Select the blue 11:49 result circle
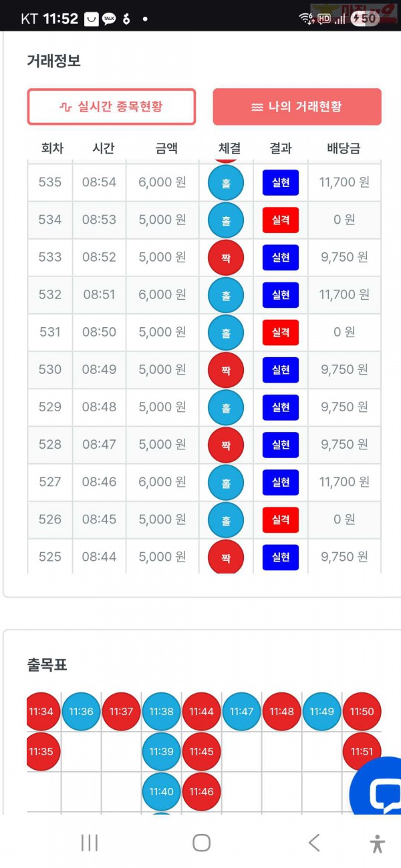401x868 pixels. click(x=322, y=712)
